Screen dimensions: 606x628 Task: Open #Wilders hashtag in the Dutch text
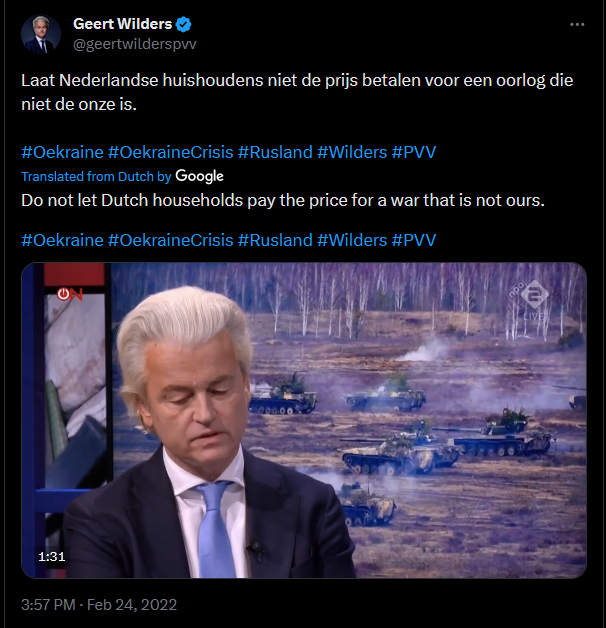point(352,152)
